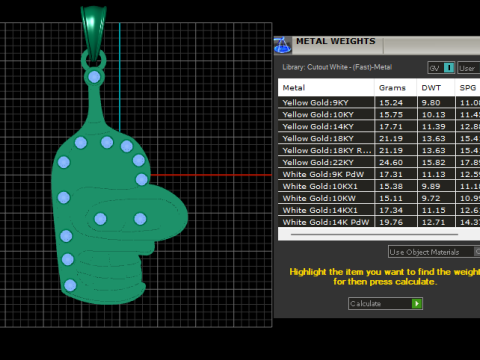Click the 24.60 grams value
Screen dimensions: 480x360
tap(391, 162)
